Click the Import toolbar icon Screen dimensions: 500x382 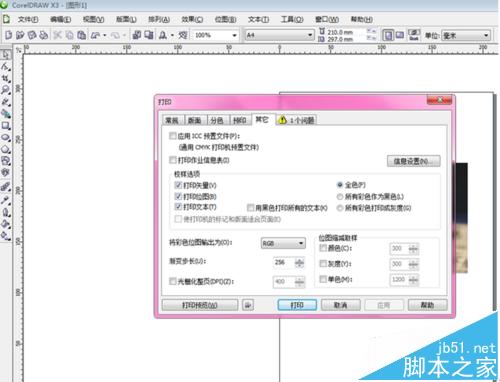click(x=137, y=35)
